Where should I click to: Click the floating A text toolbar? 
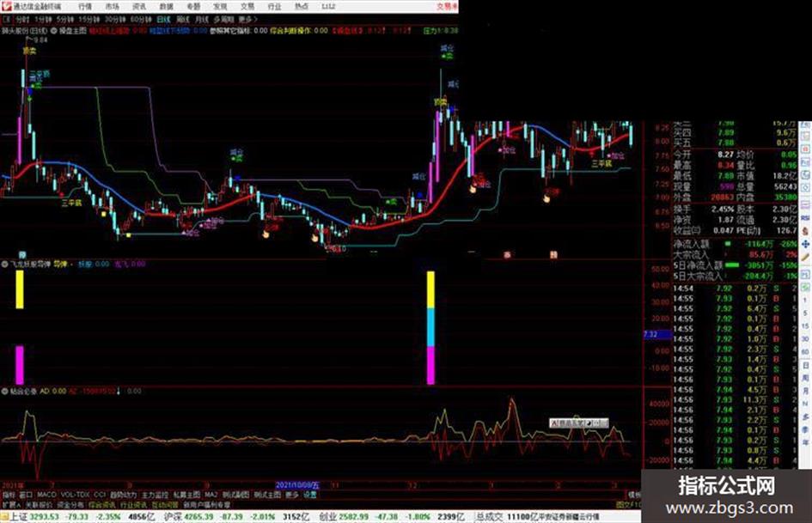click(578, 423)
